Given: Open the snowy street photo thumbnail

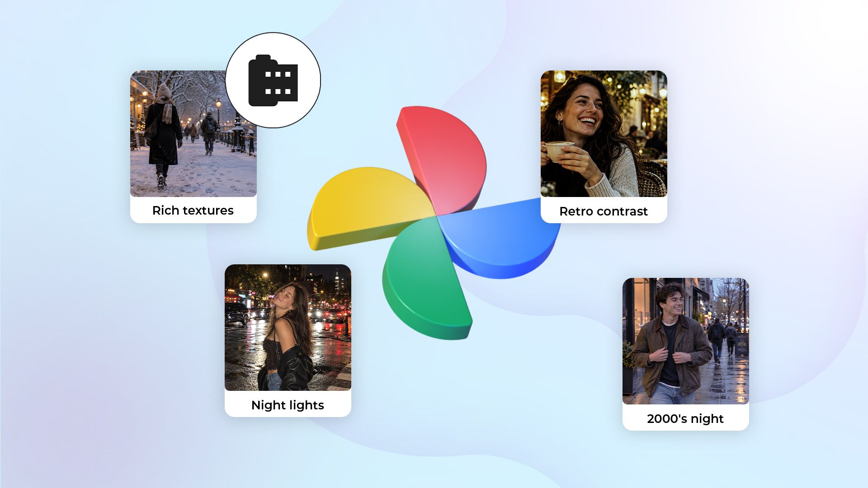Looking at the screenshot, I should coord(193,134).
